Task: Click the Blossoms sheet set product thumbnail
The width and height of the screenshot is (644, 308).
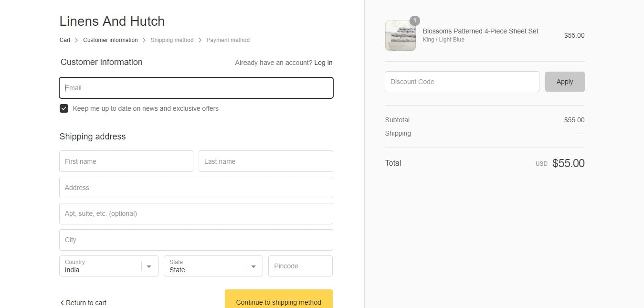Action: pos(401,35)
